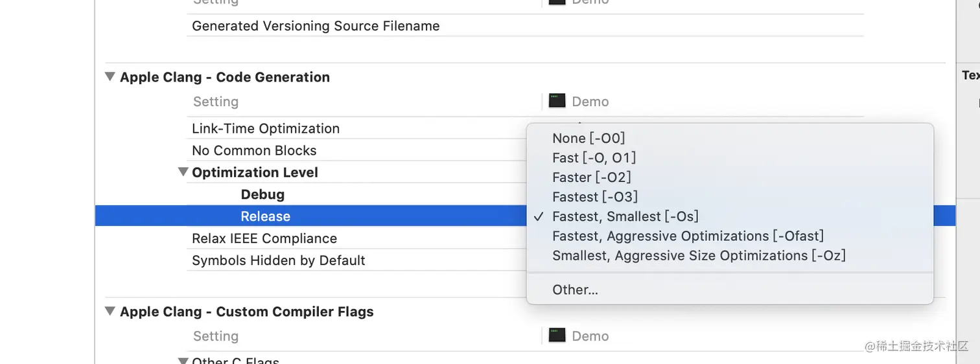
Task: Choose Smallest, Aggressive Size Optimizations [-Oz]
Action: 699,255
